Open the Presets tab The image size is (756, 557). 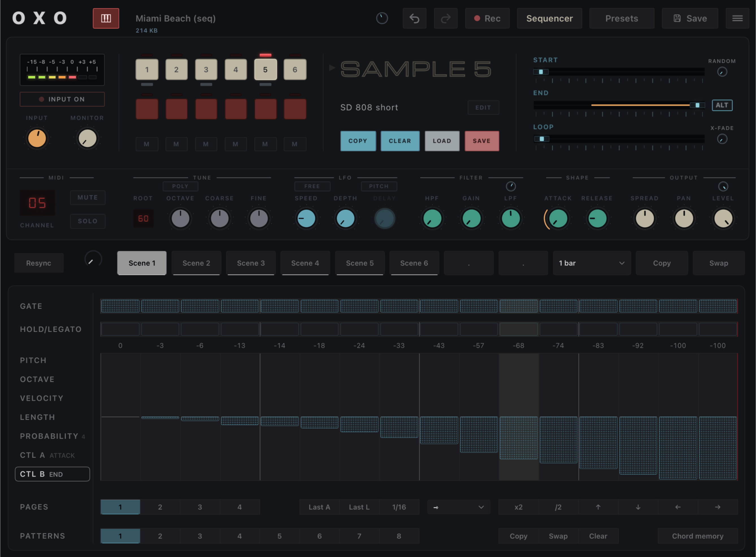click(x=622, y=18)
